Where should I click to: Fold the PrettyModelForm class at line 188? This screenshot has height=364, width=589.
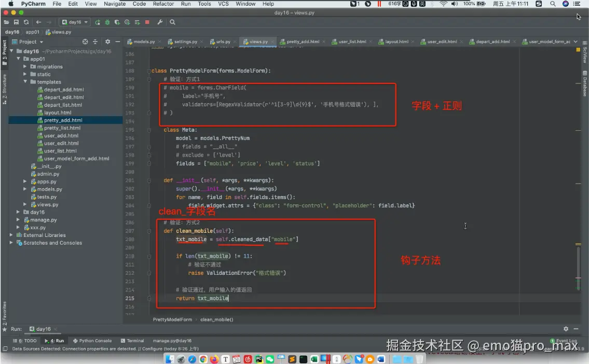(x=149, y=71)
